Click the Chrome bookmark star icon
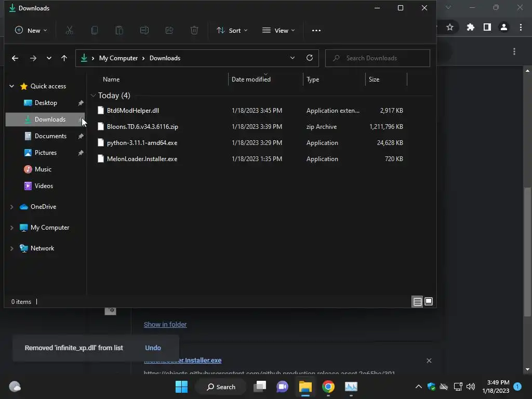Screen dimensions: 532x399 point(450,27)
